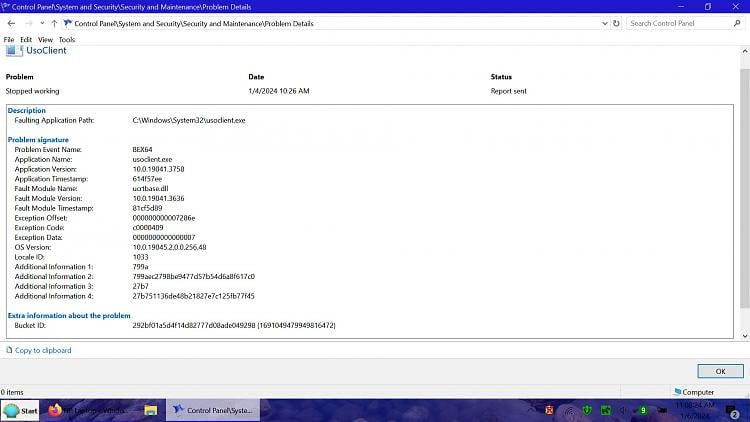This screenshot has width=750, height=422.
Task: Click the vertical scrollbar thumb
Action: [745, 188]
